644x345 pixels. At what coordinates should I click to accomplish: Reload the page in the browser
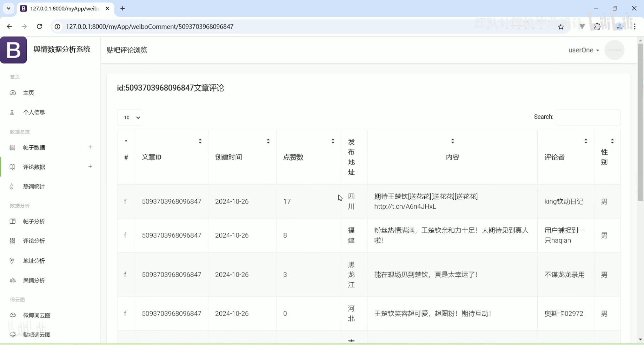click(x=40, y=27)
